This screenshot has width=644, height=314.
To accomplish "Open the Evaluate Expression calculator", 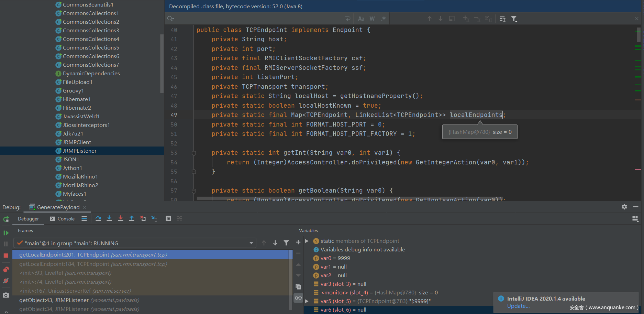I will click(168, 219).
